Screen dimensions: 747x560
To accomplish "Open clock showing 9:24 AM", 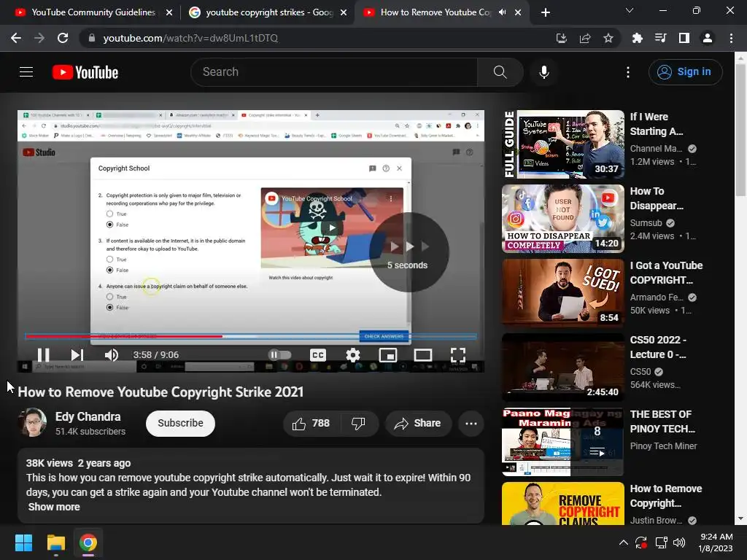I will tap(716, 542).
